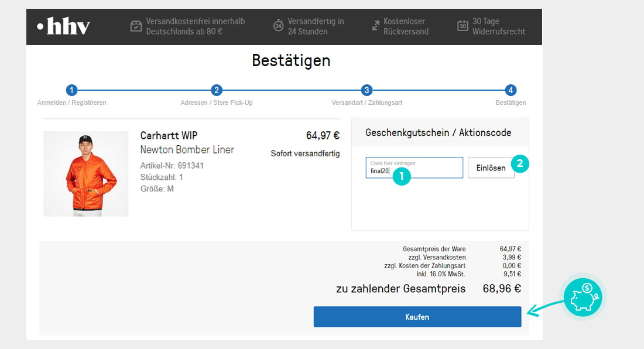Click the free return arrow icon

tap(375, 25)
